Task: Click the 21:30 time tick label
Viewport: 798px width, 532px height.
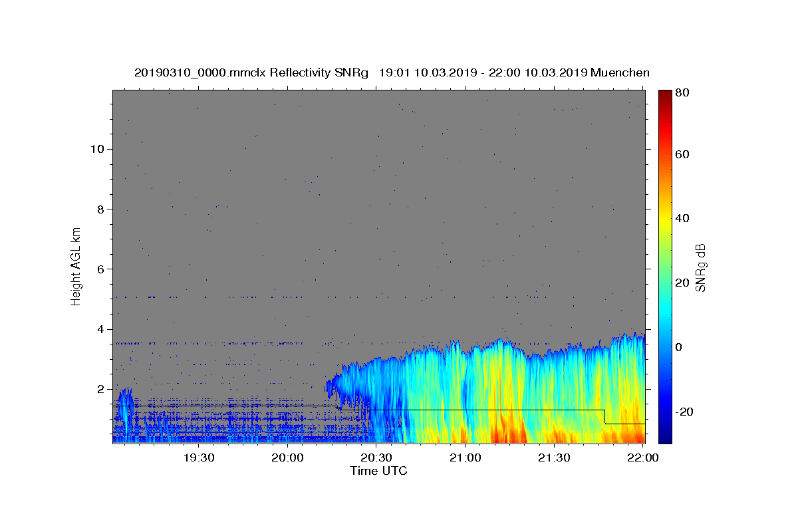Action: point(554,458)
